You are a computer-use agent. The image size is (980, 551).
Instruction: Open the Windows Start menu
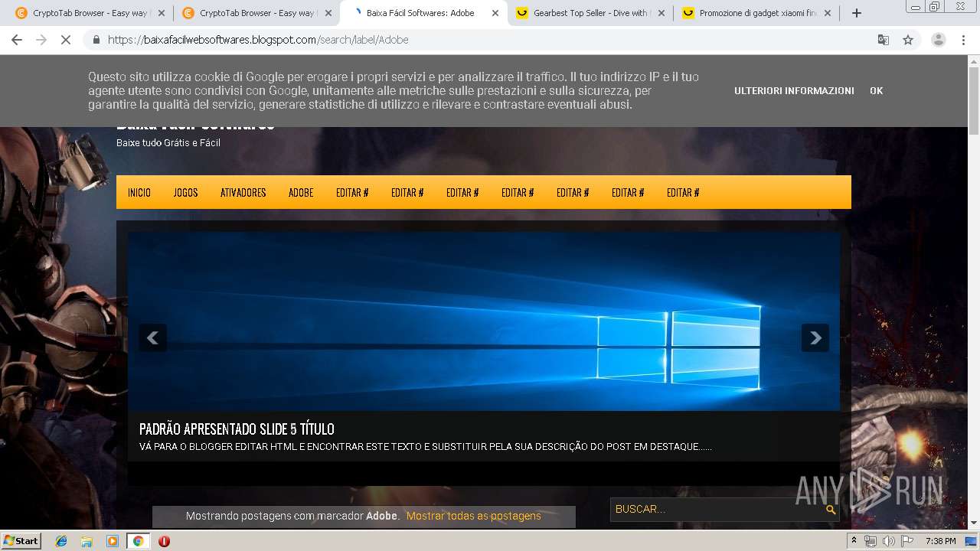(21, 541)
